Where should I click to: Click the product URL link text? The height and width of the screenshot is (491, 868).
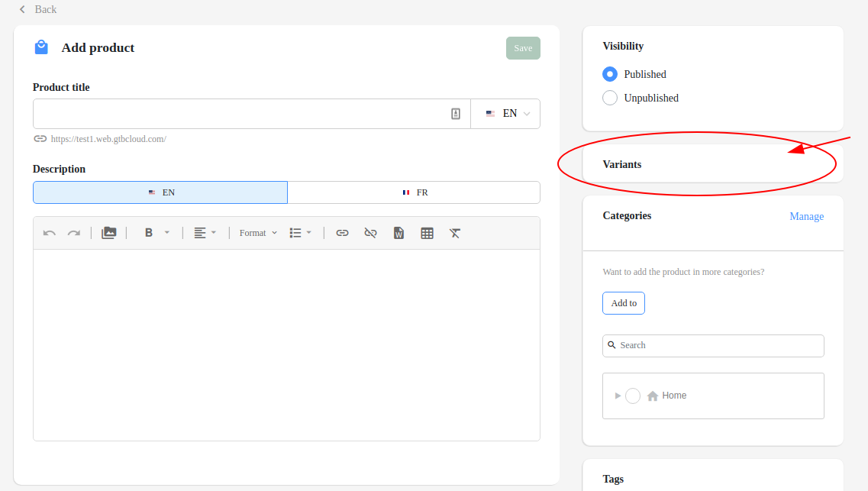(108, 139)
